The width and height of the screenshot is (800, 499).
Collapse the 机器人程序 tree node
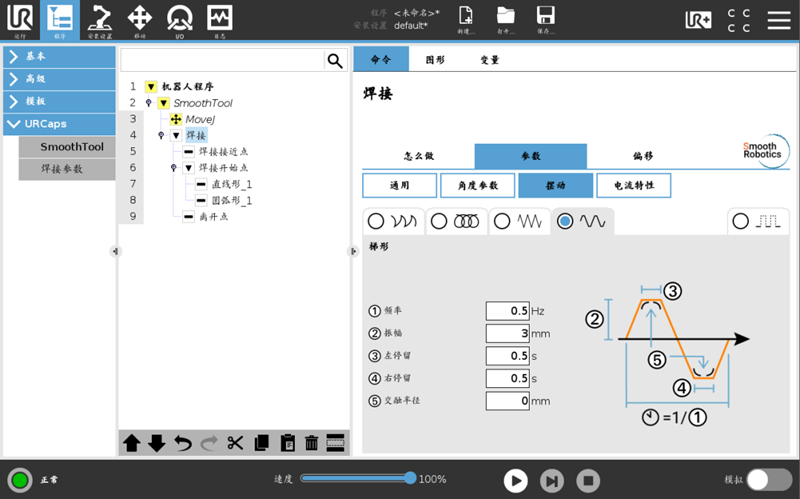[x=151, y=87]
